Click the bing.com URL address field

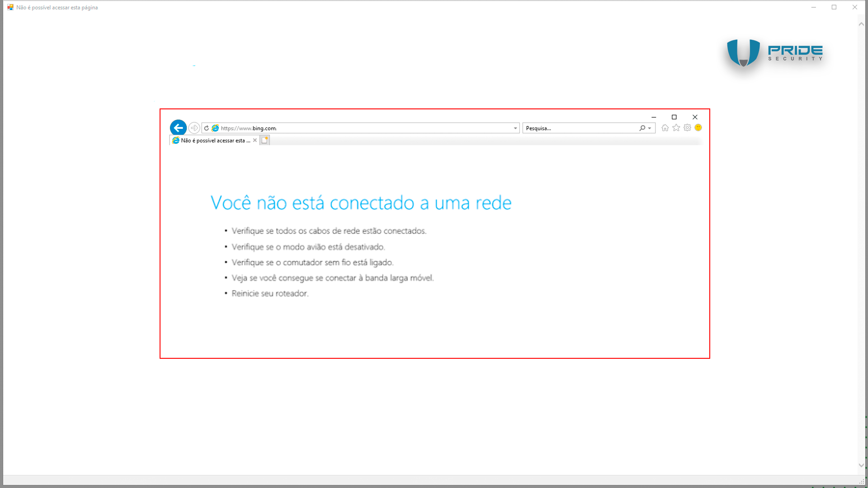pyautogui.click(x=362, y=128)
